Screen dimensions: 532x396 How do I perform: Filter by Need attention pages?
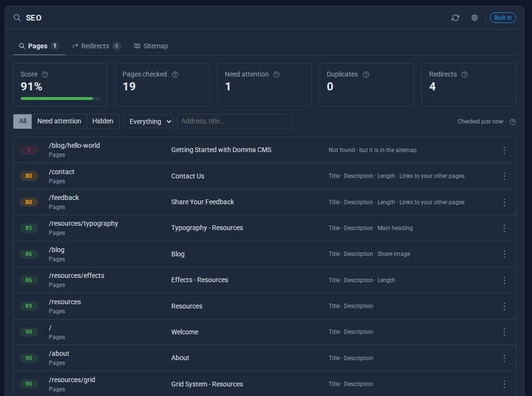coord(59,121)
